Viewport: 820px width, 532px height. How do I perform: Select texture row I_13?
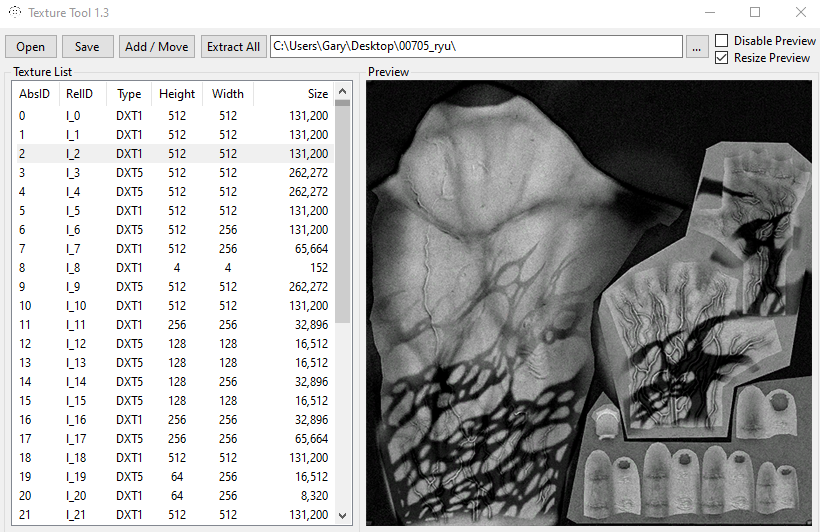[175, 363]
